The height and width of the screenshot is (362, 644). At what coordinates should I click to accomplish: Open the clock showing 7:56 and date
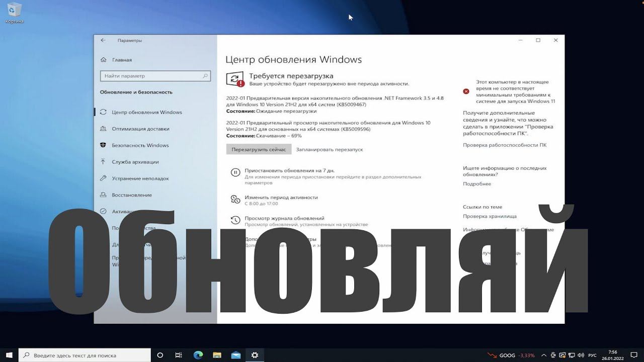[x=612, y=355]
